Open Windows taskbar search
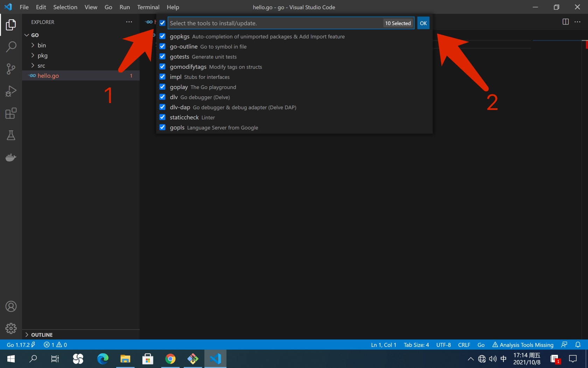The width and height of the screenshot is (588, 368). tap(33, 359)
